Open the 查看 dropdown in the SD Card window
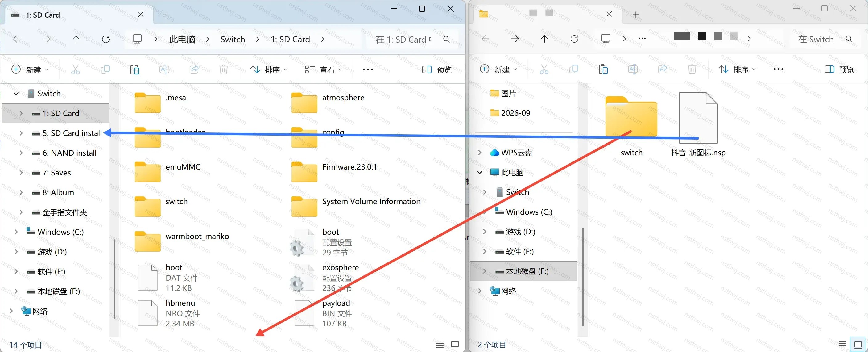The image size is (868, 352). (x=323, y=69)
